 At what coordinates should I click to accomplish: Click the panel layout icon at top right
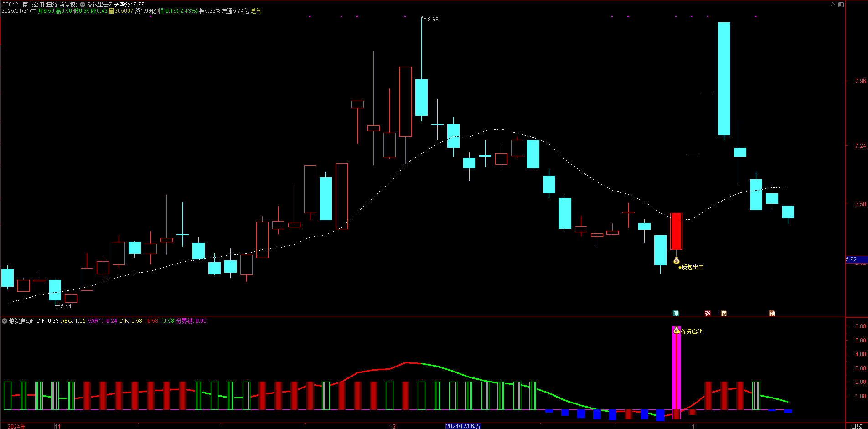[x=841, y=5]
